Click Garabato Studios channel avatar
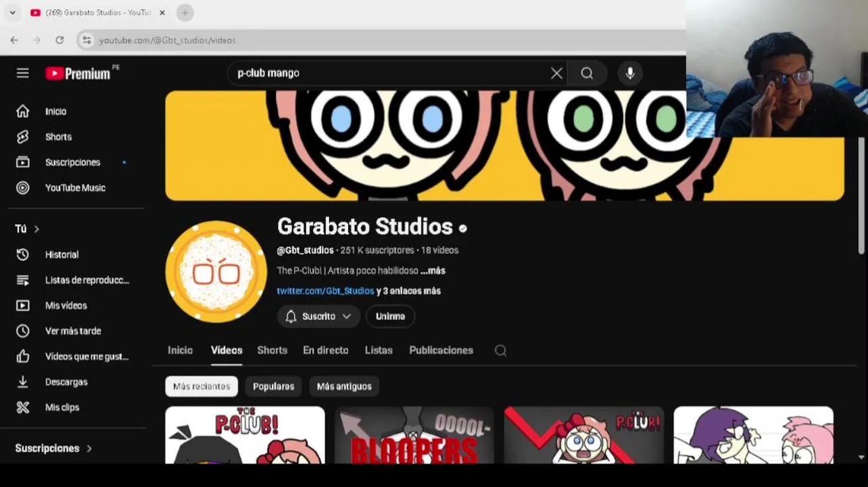Image resolution: width=868 pixels, height=487 pixels. tap(216, 271)
